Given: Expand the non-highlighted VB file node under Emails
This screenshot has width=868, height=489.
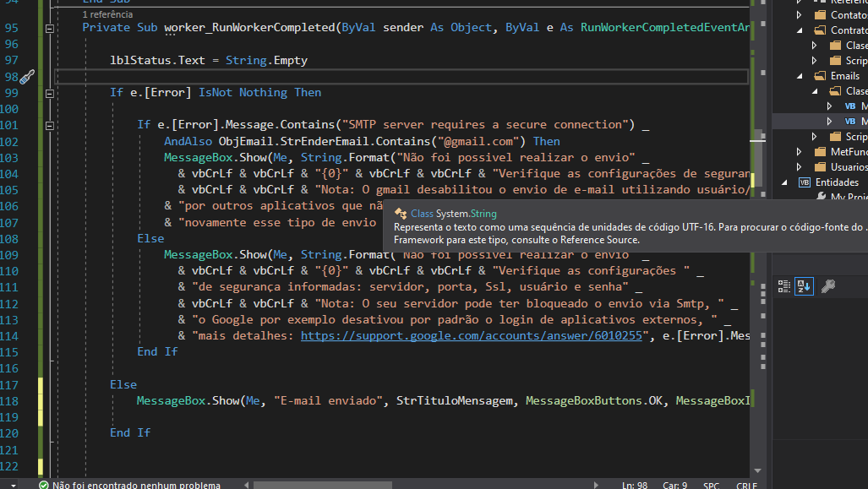Looking at the screenshot, I should [x=829, y=106].
